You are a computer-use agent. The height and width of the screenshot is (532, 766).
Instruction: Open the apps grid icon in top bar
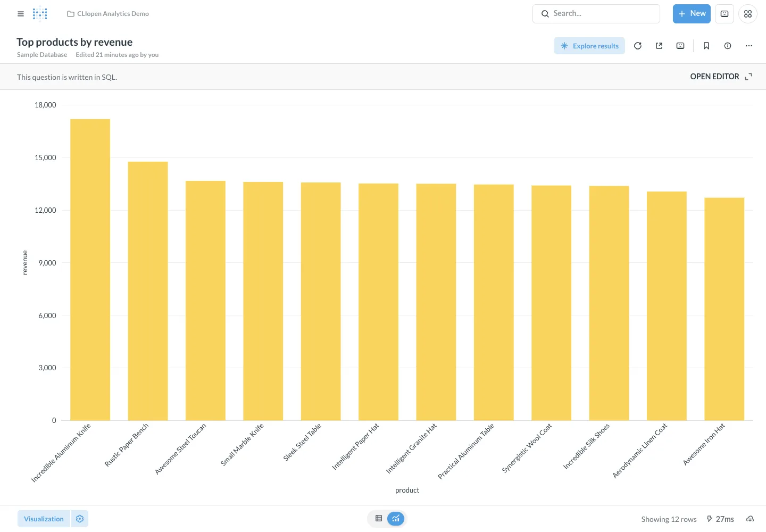748,14
